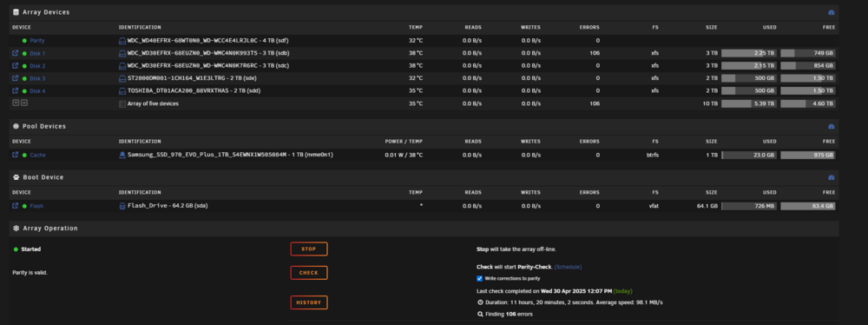Uncheck Write corrections to parity
The width and height of the screenshot is (868, 325).
479,278
